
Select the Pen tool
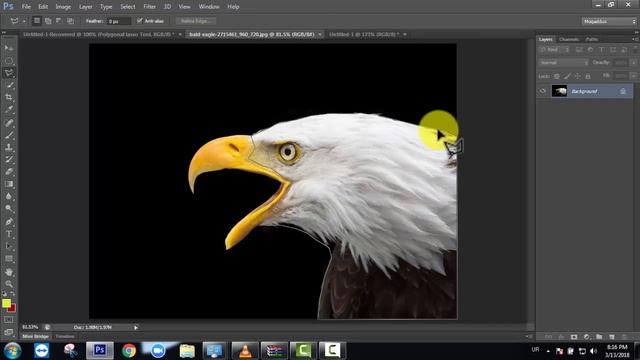pyautogui.click(x=9, y=222)
